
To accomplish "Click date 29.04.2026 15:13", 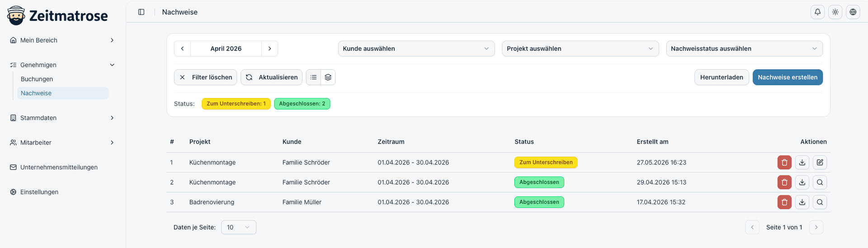I will click(661, 182).
